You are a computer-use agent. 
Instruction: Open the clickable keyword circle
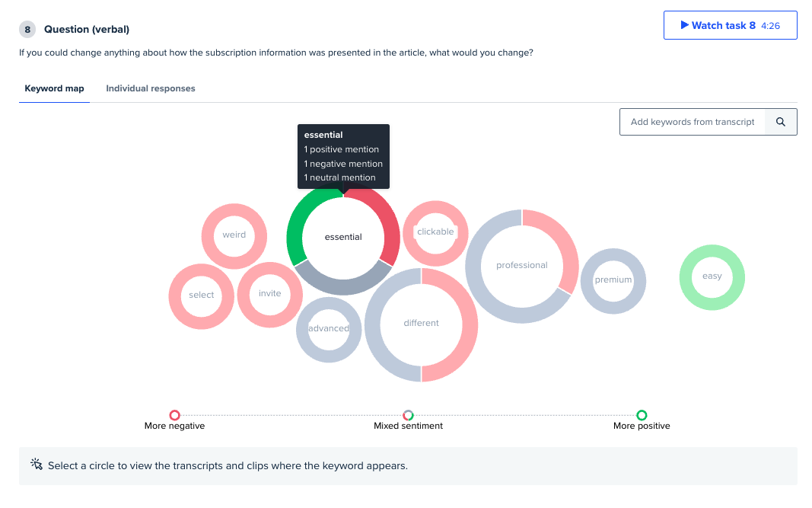coord(435,233)
